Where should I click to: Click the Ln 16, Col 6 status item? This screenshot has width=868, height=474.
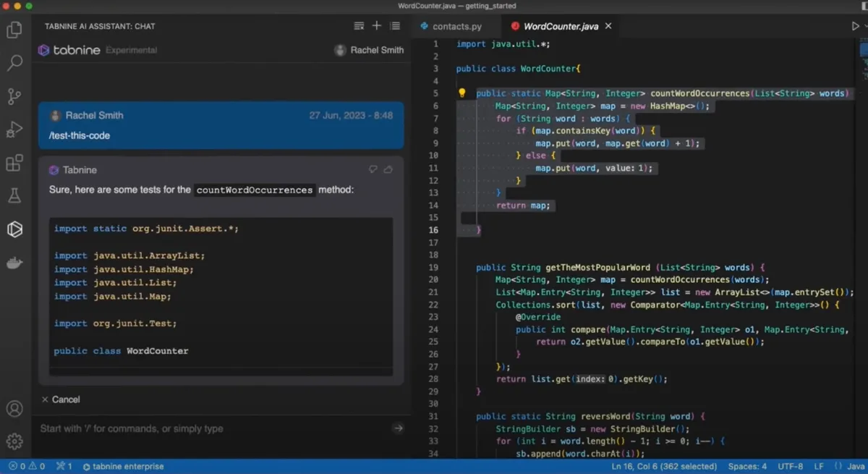click(664, 467)
